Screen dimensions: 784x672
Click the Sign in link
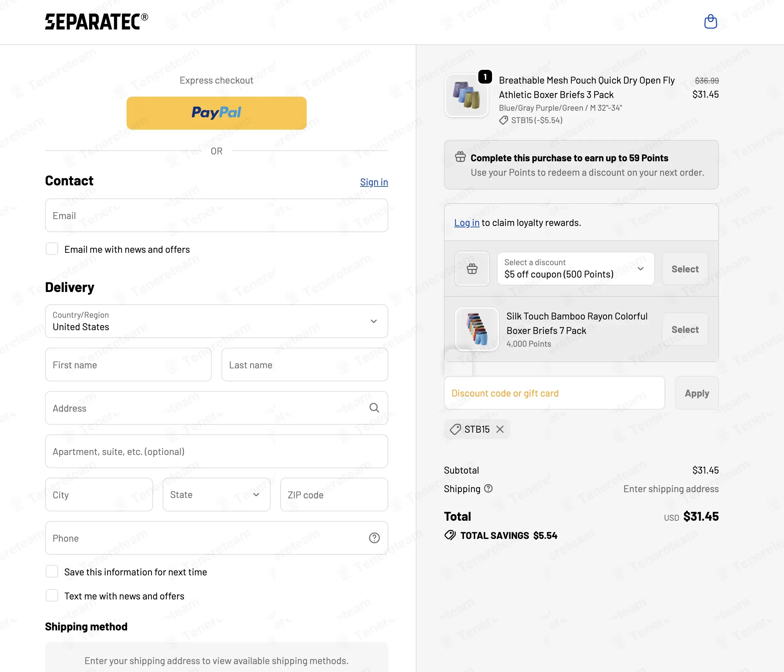pos(374,182)
